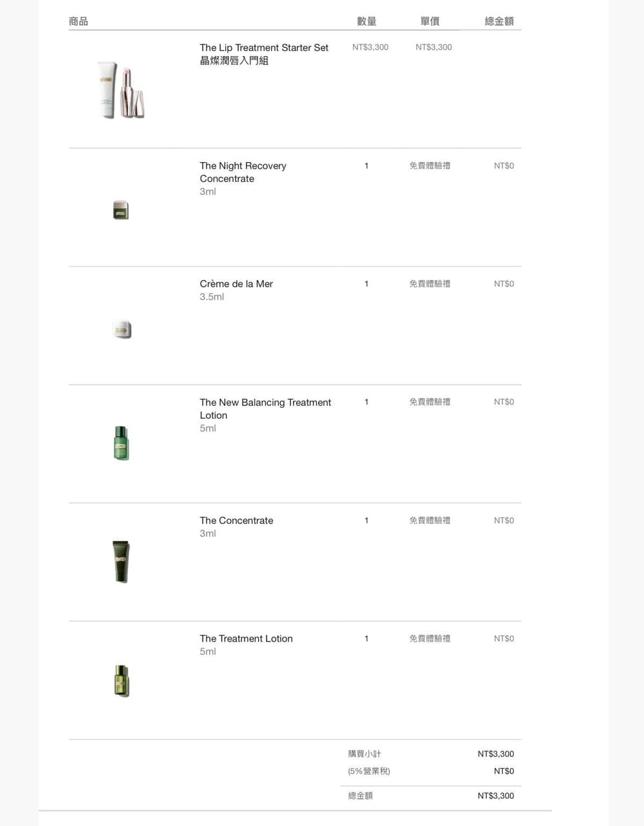Viewport: 644px width, 826px height.
Task: Select the Crème de la Mer jar image
Action: pos(121,329)
